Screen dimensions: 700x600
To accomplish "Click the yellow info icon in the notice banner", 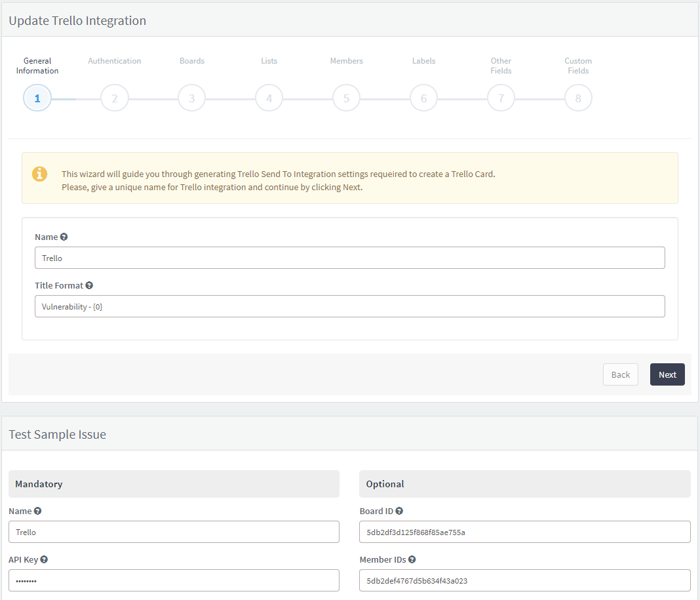I will [40, 174].
